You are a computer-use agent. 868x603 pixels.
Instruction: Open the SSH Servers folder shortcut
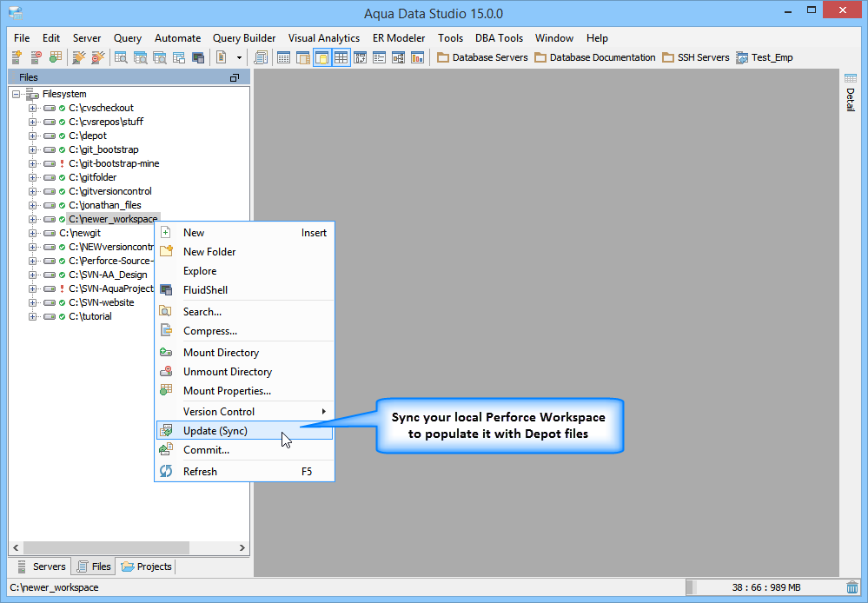[x=696, y=57]
